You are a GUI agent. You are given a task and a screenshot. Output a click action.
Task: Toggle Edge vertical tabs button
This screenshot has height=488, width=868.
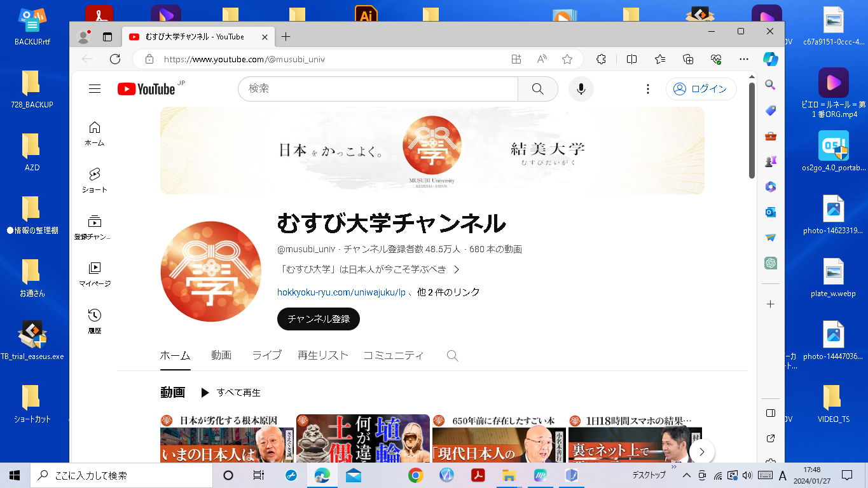pos(107,37)
